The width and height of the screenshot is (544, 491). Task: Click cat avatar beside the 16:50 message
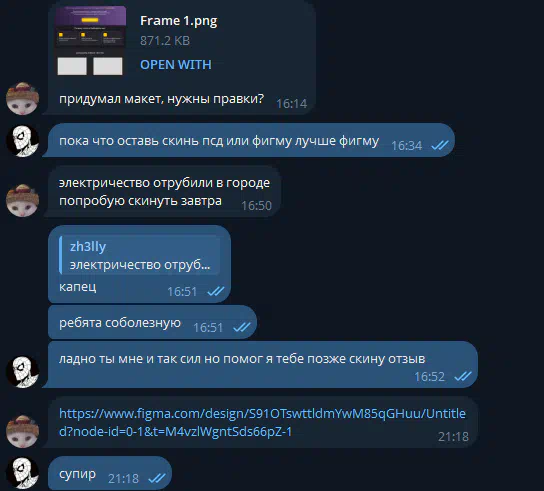[x=23, y=201]
